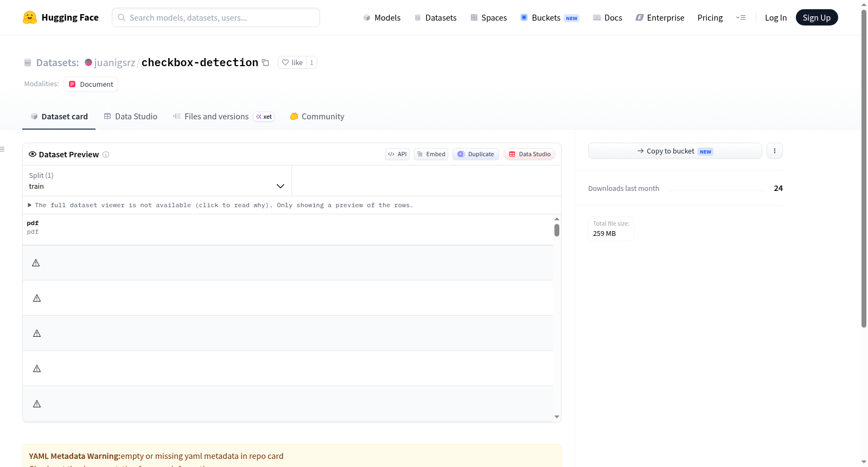Image resolution: width=868 pixels, height=467 pixels.
Task: Click the Dataset Preview info icon
Action: click(106, 155)
